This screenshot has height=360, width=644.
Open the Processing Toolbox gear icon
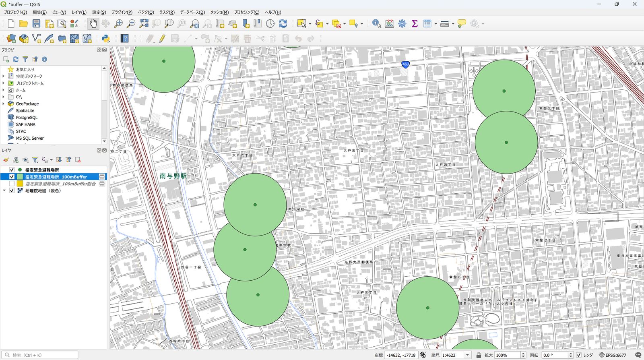point(402,24)
